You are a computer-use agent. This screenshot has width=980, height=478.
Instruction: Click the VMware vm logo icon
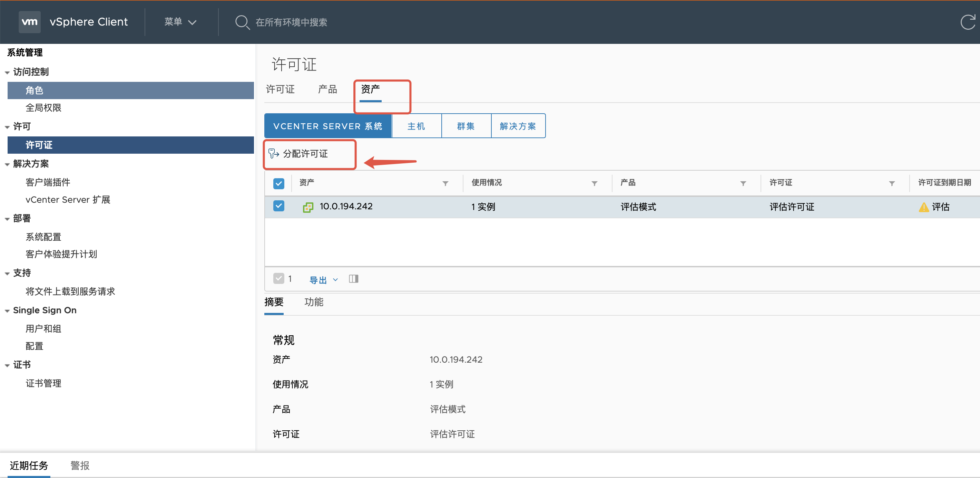click(30, 22)
